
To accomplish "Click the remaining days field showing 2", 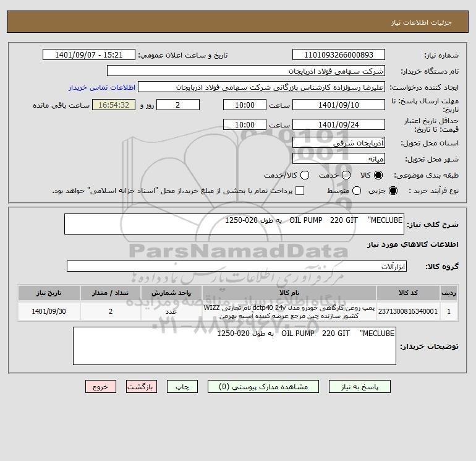I will pyautogui.click(x=178, y=105).
